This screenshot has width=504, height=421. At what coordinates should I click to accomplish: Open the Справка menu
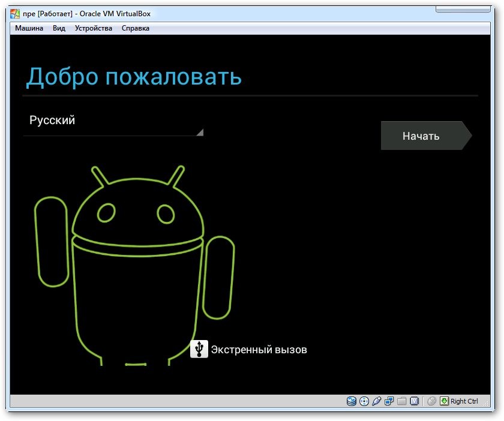(136, 28)
